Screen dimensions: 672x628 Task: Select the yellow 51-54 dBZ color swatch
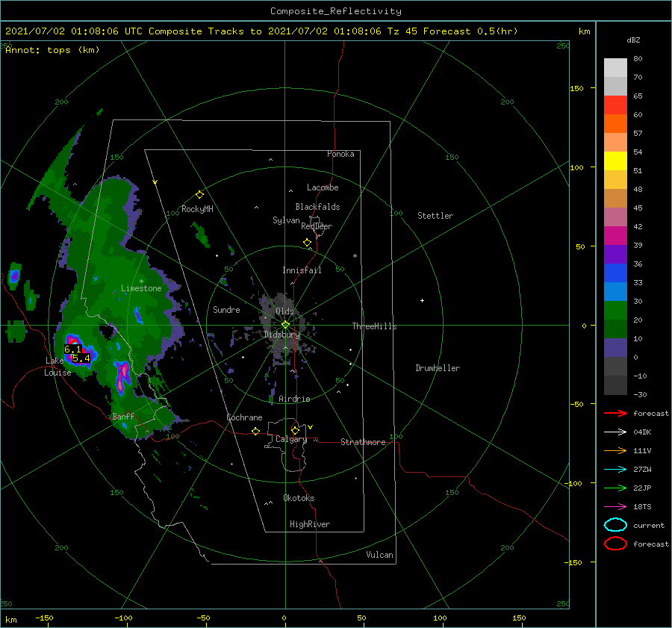[x=615, y=161]
